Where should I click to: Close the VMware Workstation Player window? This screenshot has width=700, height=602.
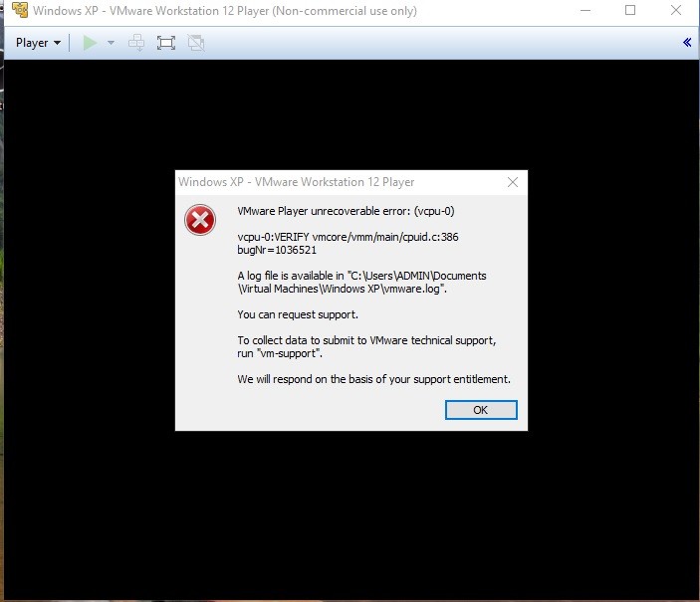(676, 10)
